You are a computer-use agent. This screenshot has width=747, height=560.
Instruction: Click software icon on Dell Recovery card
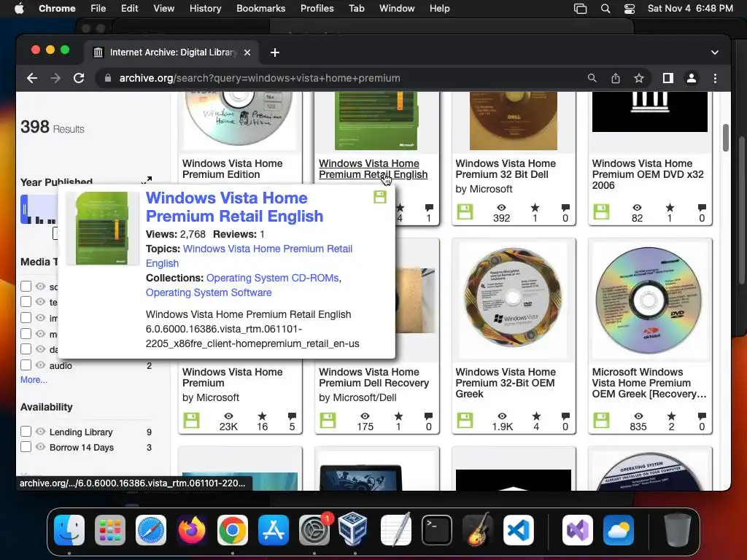click(x=328, y=420)
